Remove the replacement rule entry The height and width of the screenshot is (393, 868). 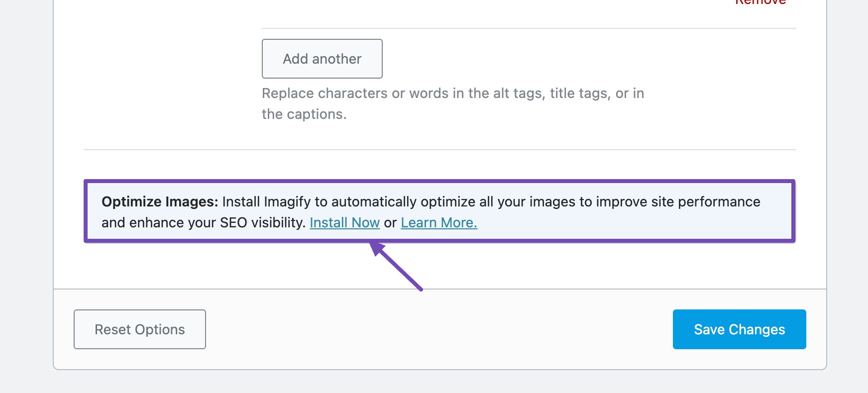click(x=759, y=3)
